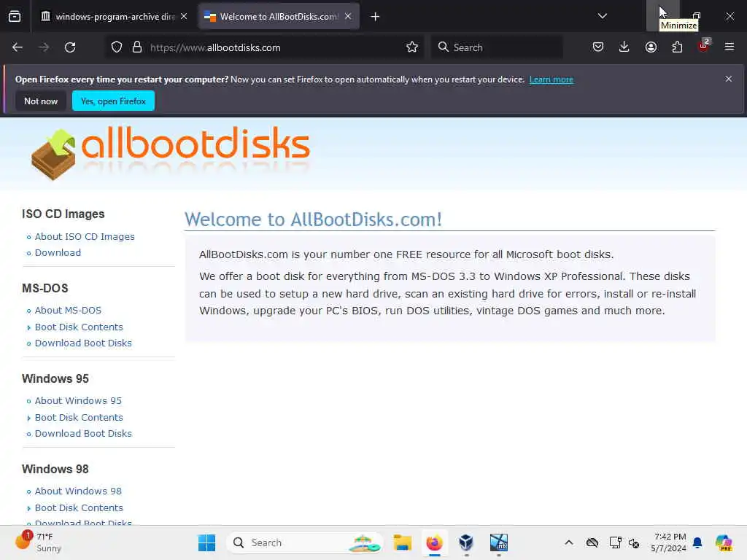Show hidden system tray icons
This screenshot has height=560, width=747.
pyautogui.click(x=569, y=542)
